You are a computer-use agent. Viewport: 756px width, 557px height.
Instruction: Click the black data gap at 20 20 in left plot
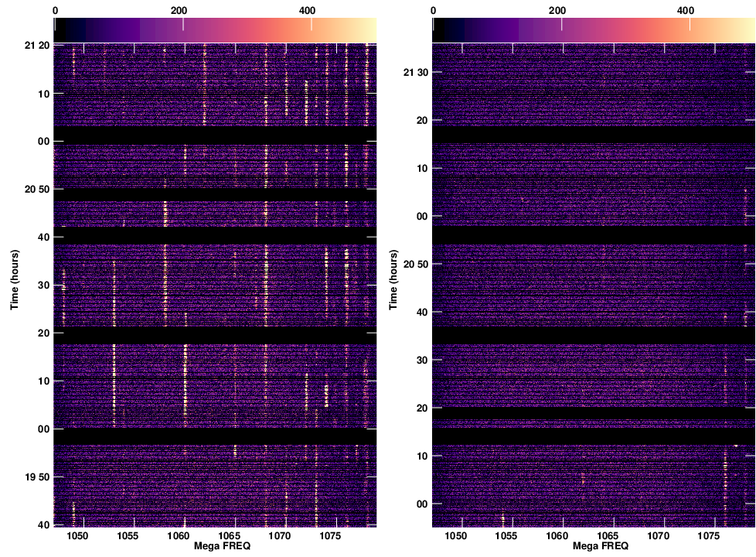(x=215, y=335)
